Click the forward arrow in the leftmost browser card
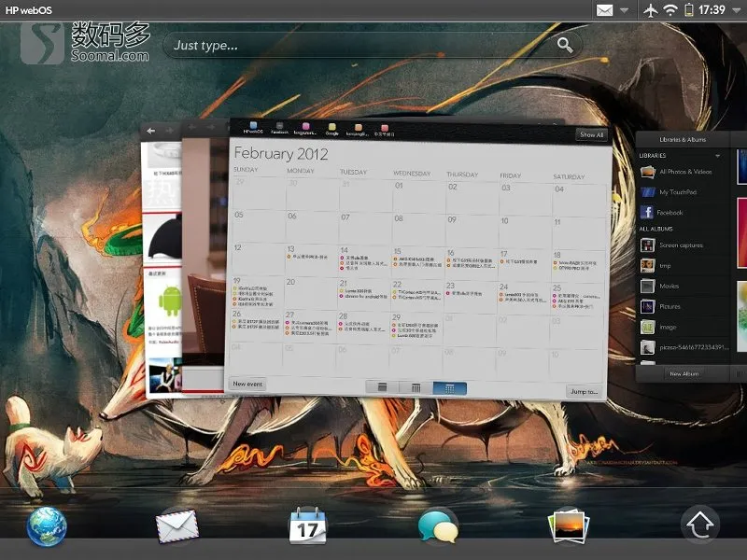 coord(169,131)
